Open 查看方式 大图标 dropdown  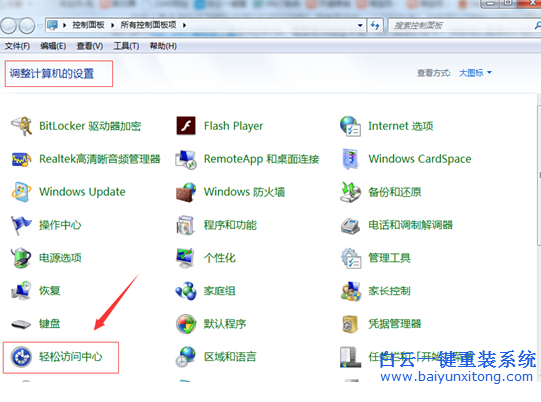pyautogui.click(x=475, y=73)
